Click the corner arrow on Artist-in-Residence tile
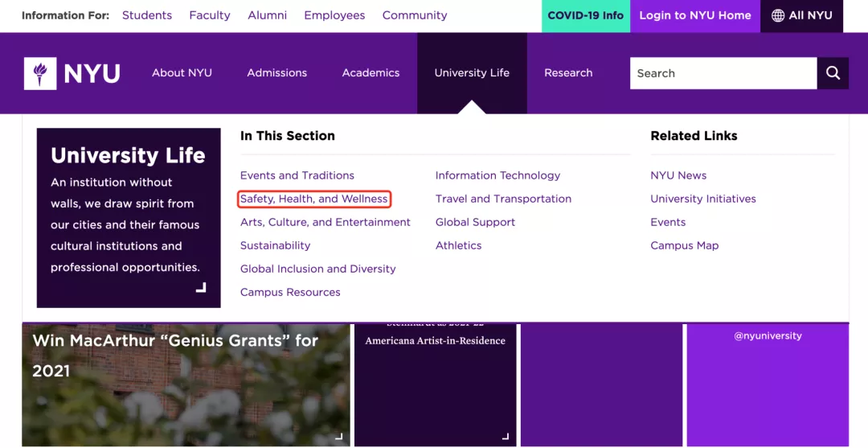868x448 pixels. 505,437
